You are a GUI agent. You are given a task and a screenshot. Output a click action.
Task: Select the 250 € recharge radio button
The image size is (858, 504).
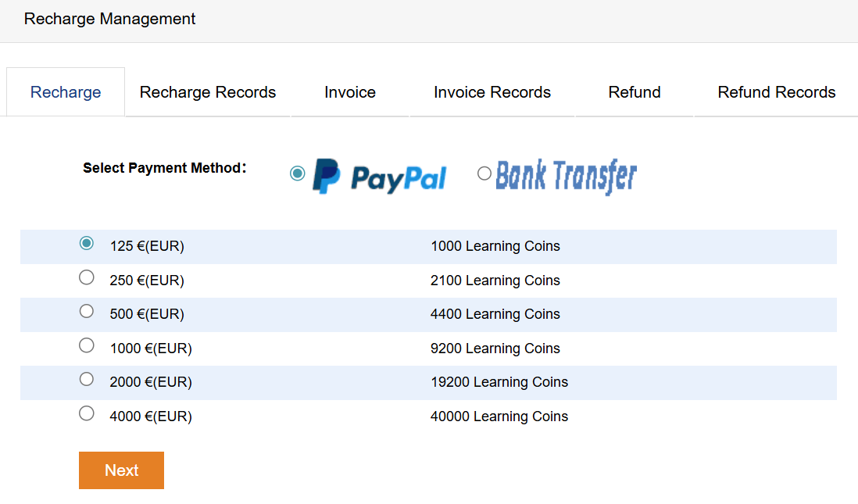pyautogui.click(x=87, y=277)
